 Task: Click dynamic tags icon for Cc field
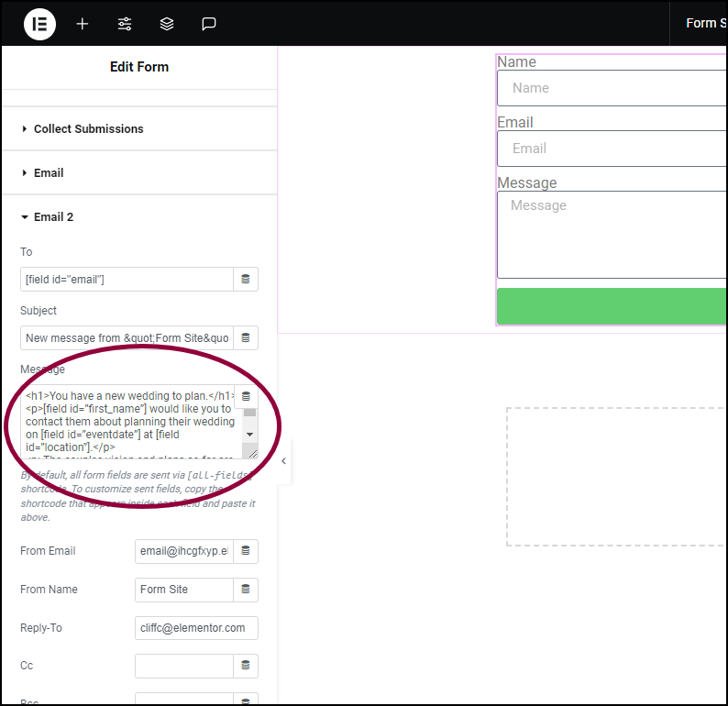pos(246,666)
